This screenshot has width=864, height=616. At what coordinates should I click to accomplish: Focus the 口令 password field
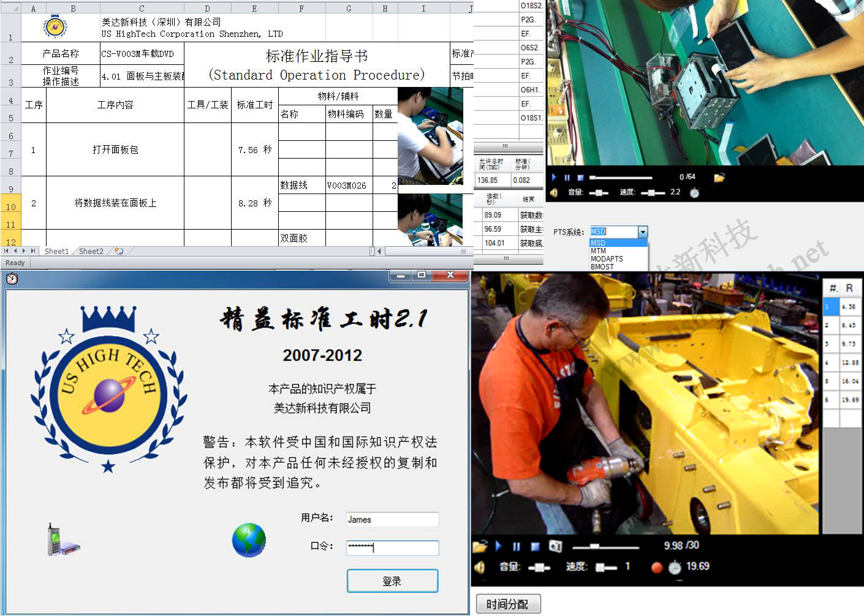click(x=392, y=547)
